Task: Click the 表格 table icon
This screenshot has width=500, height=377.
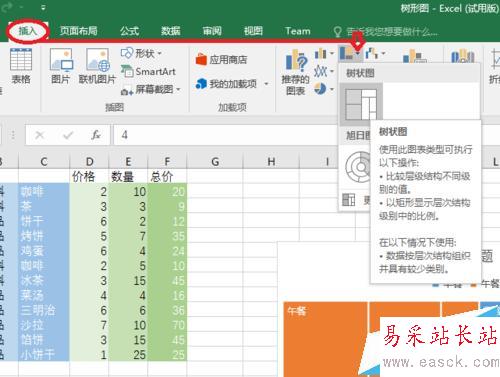Action: (21, 66)
